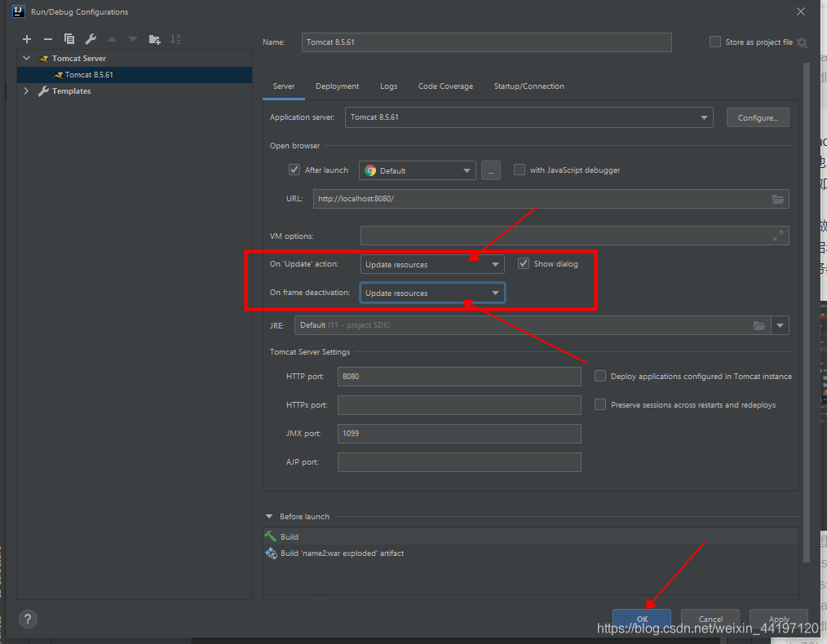The width and height of the screenshot is (827, 644).
Task: Open the On 'Update' action dropdown
Action: coord(432,265)
